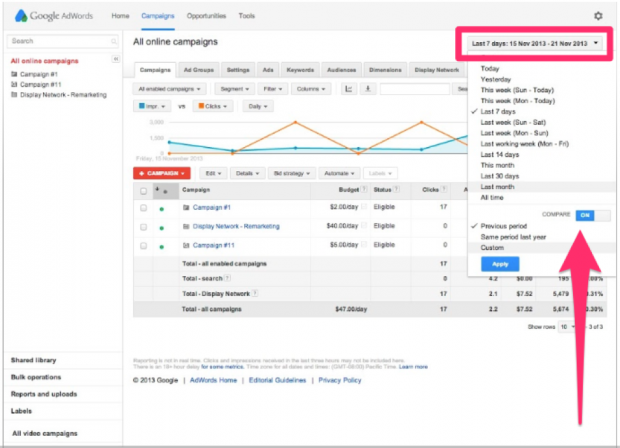Click green status dot for Campaign #1
The width and height of the screenshot is (620, 448).
(x=161, y=209)
